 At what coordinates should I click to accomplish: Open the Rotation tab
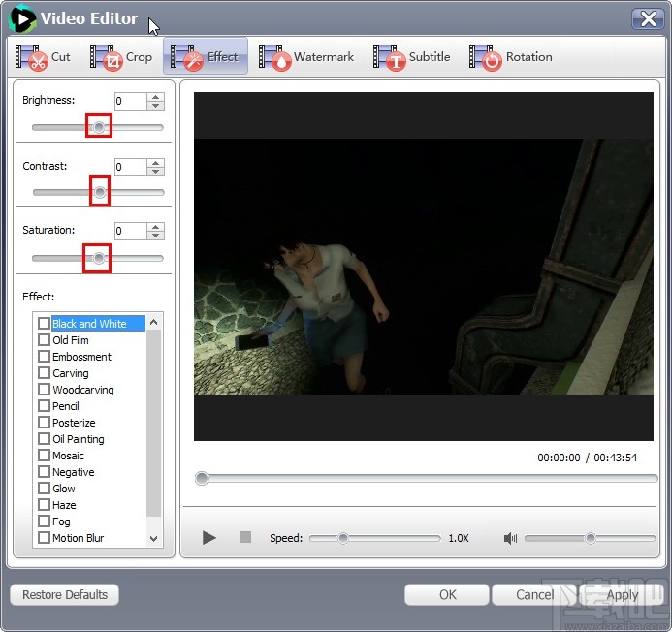pos(510,57)
